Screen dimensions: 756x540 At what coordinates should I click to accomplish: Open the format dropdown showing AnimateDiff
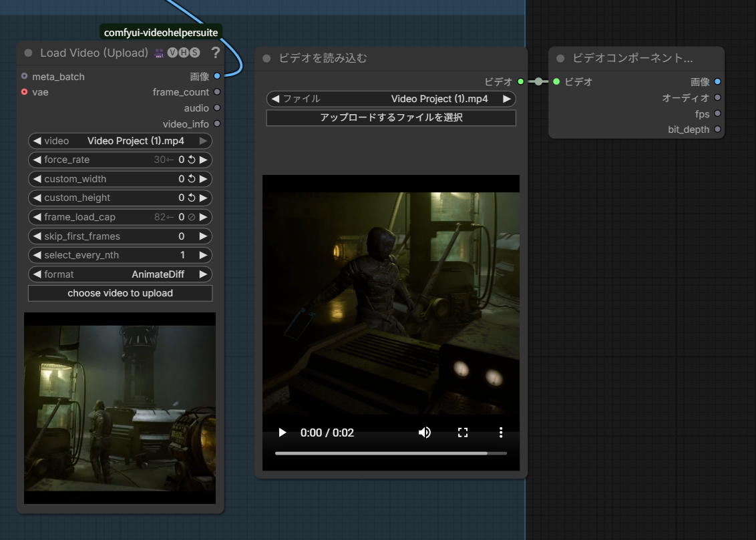point(120,274)
